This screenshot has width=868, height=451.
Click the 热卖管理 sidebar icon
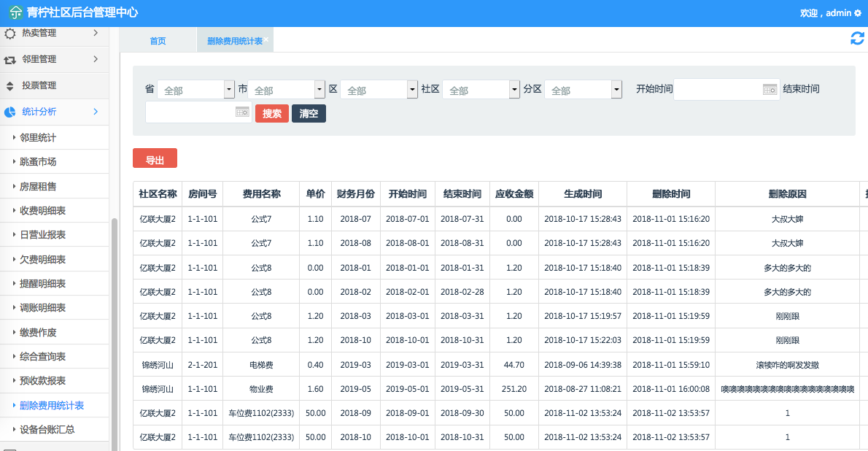click(x=10, y=34)
